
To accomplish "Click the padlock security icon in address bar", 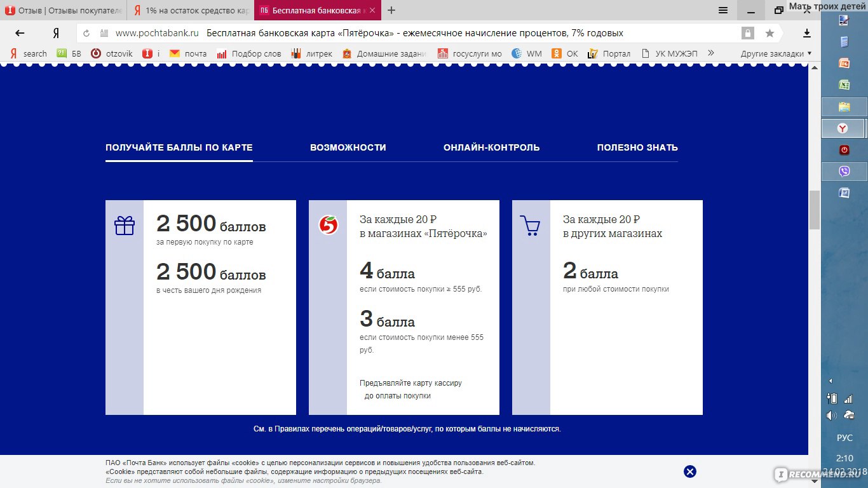I will 748,33.
